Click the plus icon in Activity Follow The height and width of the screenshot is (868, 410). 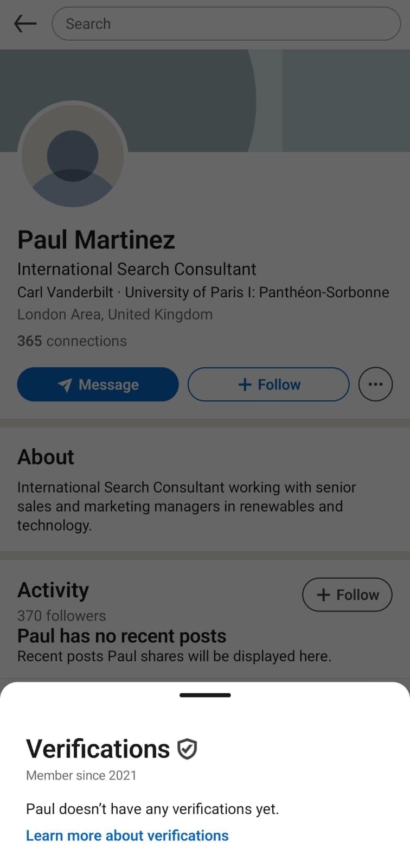[x=323, y=595]
